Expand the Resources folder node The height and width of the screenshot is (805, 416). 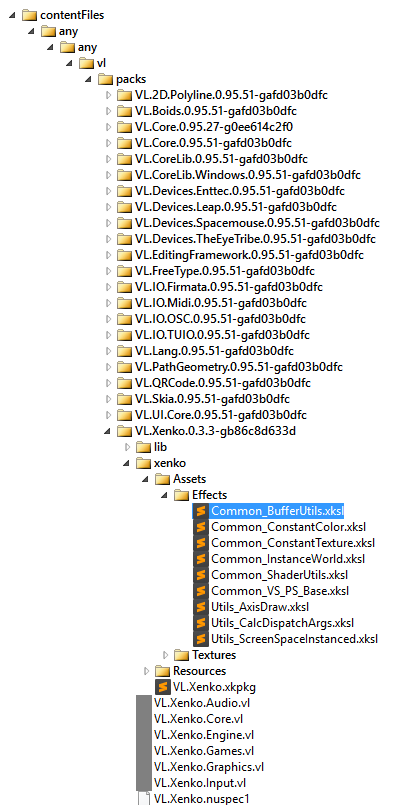[x=146, y=670]
